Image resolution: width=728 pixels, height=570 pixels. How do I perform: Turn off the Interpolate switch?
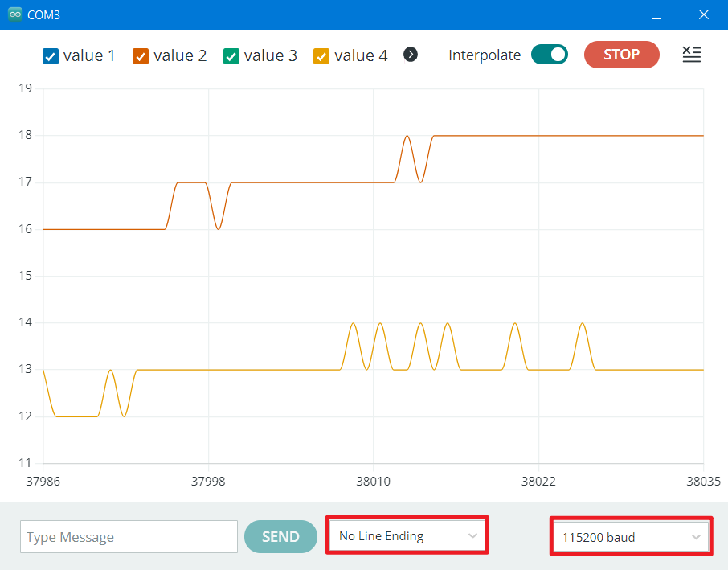[550, 55]
